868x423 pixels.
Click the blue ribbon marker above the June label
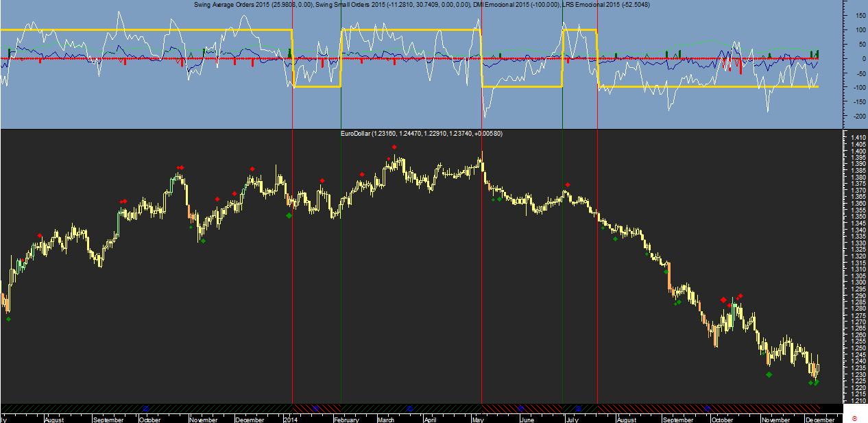tap(520, 408)
